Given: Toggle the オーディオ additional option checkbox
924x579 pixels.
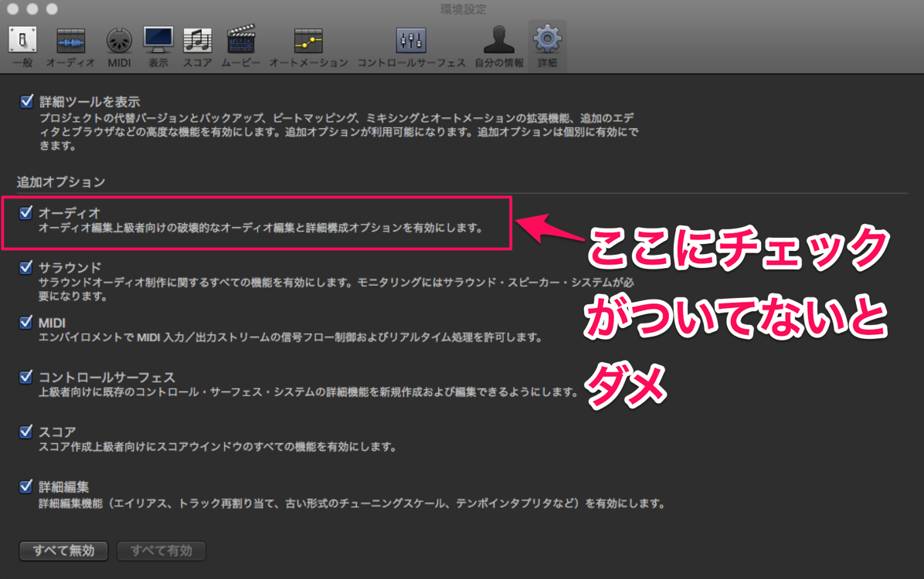Looking at the screenshot, I should tap(25, 212).
